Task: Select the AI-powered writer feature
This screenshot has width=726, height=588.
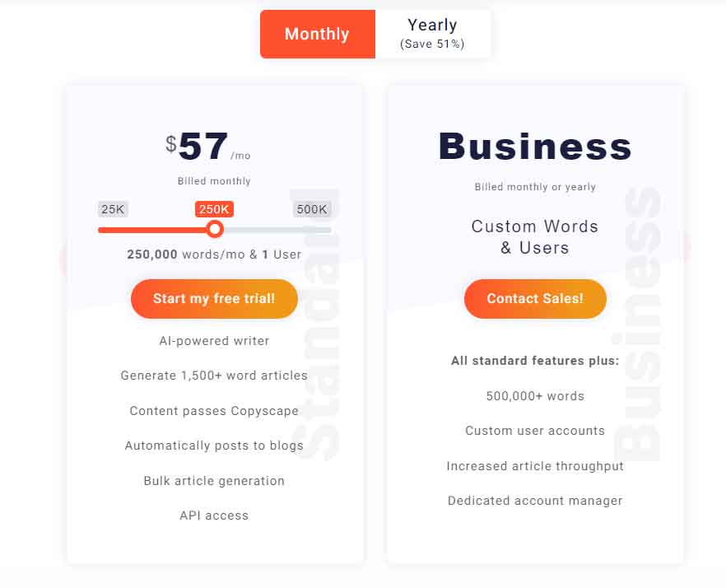Action: 214,340
